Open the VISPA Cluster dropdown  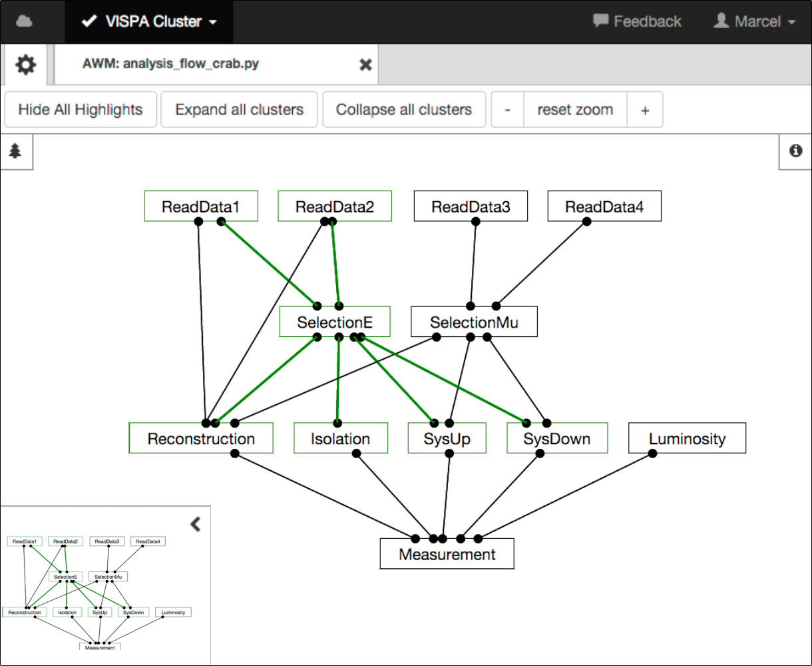point(149,21)
